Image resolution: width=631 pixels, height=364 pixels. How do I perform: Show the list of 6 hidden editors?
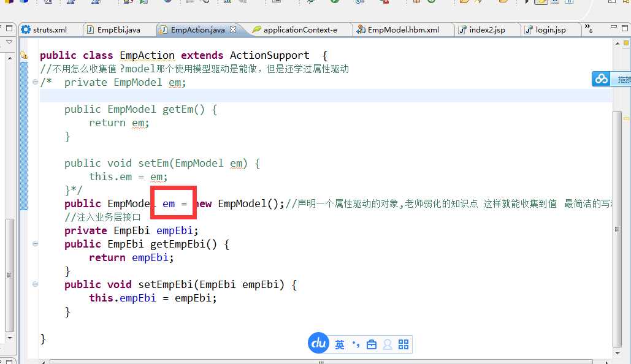pyautogui.click(x=588, y=28)
